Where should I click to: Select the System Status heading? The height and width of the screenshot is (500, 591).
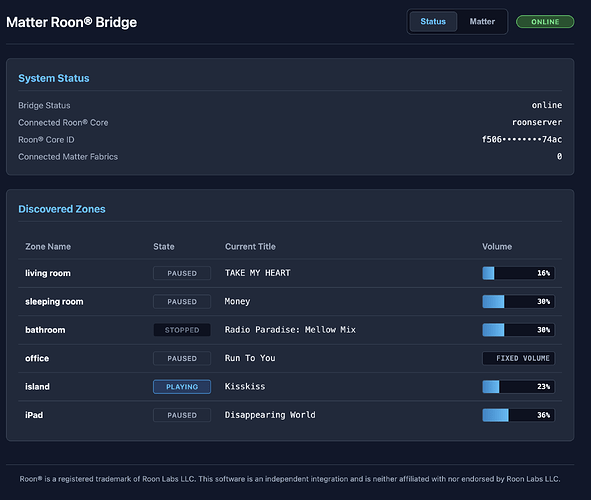54,78
